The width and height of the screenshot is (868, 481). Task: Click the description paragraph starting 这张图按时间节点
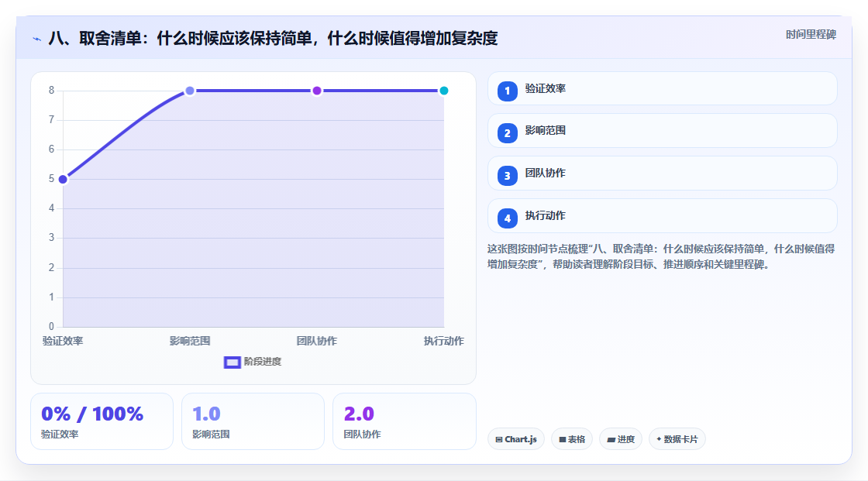[x=661, y=257]
